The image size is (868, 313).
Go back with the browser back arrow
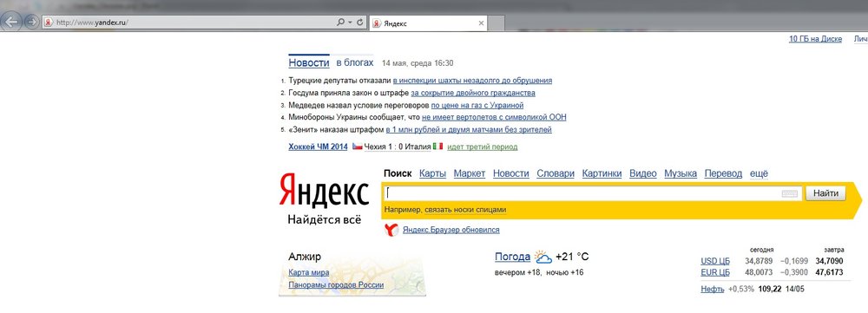coord(12,23)
